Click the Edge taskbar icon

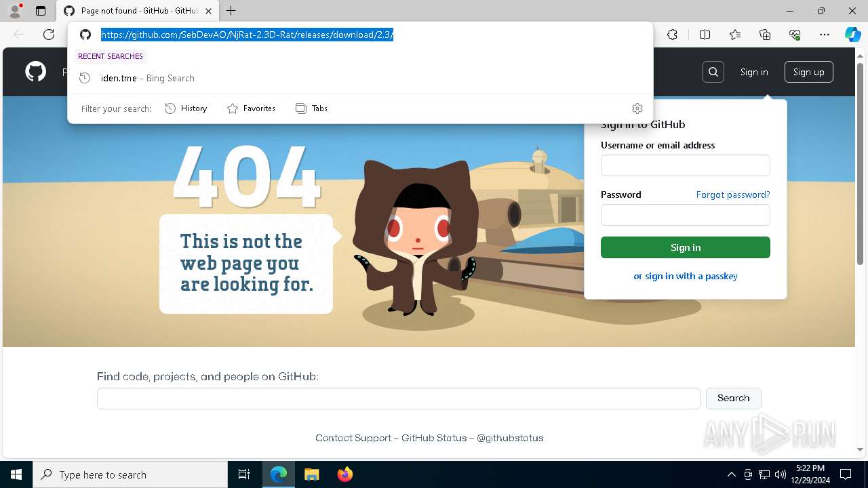[279, 474]
